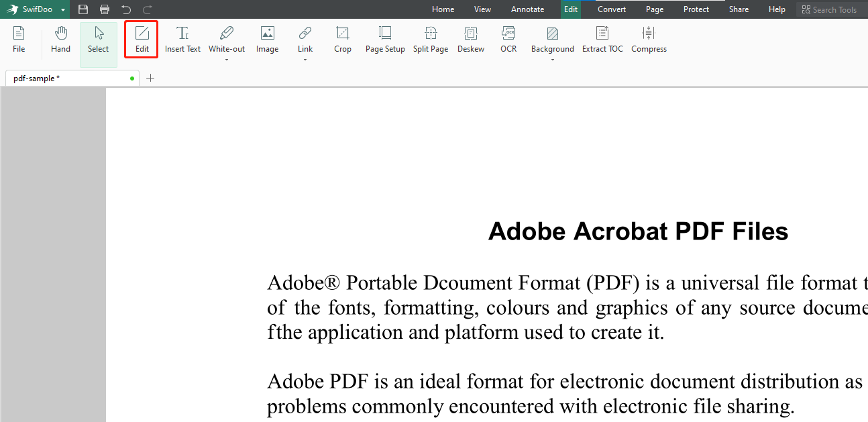868x422 pixels.
Task: Select the White-out tool
Action: [227, 40]
